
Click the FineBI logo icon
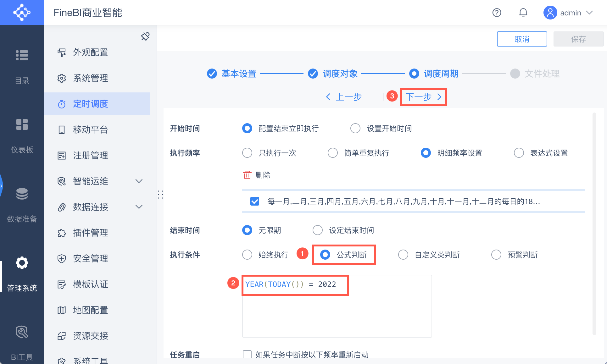tap(22, 13)
